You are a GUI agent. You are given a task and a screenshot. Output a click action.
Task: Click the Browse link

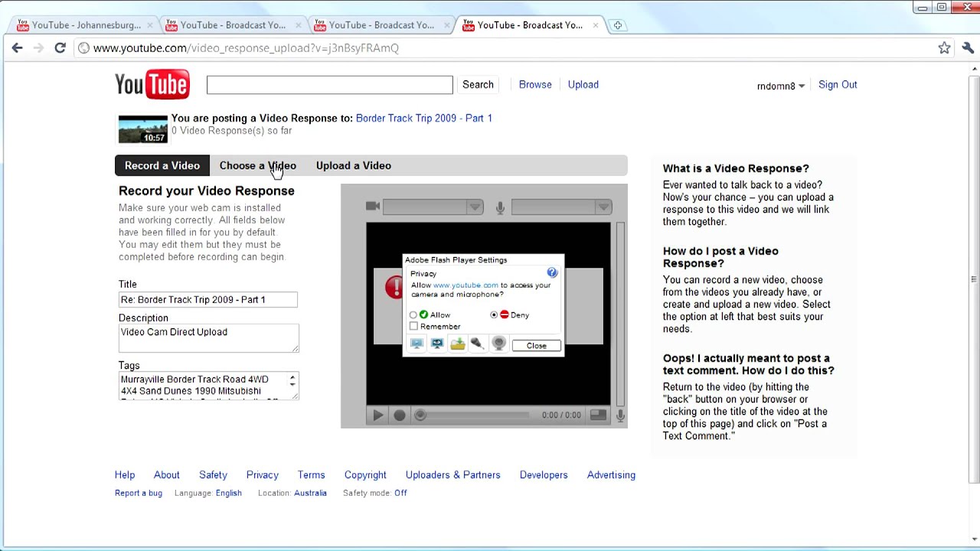click(x=535, y=84)
